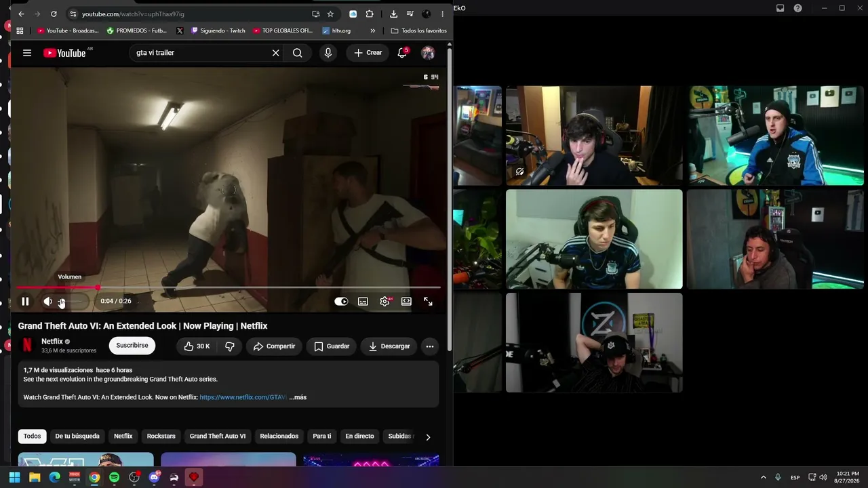Enter fullscreen mode
Viewport: 868px width, 488px height.
click(428, 302)
